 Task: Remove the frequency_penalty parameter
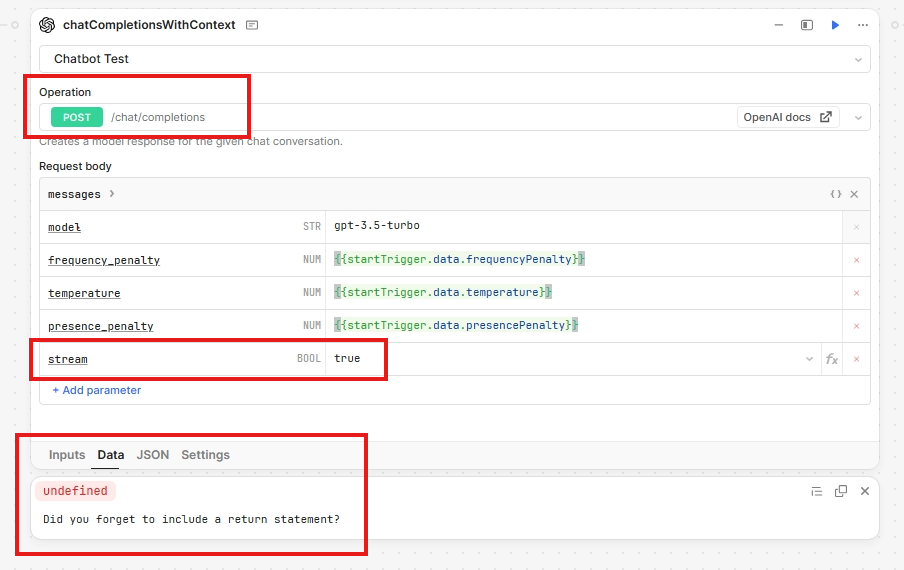tap(856, 260)
